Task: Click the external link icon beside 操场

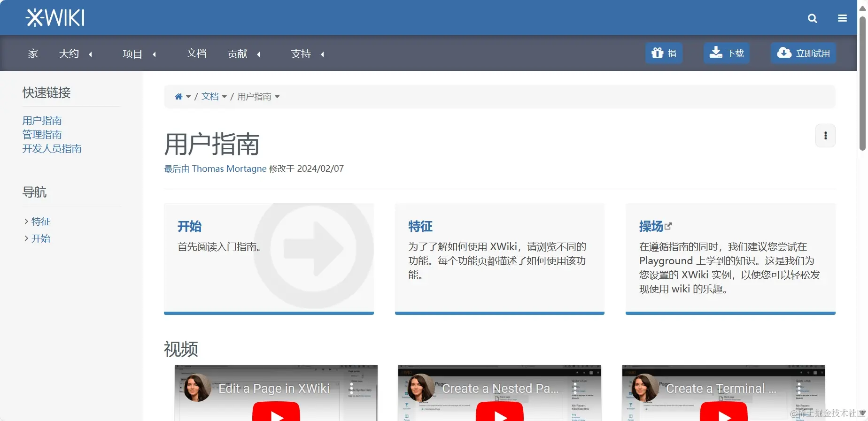Action: 668,226
